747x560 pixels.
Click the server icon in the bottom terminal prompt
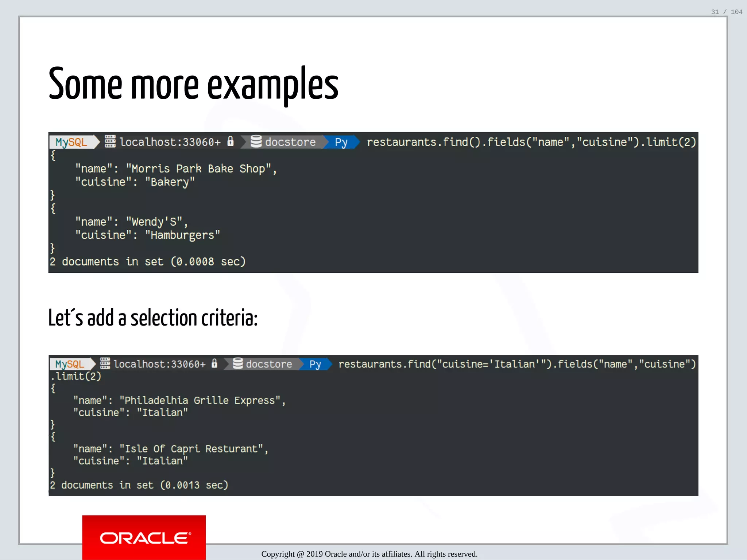[105, 363]
